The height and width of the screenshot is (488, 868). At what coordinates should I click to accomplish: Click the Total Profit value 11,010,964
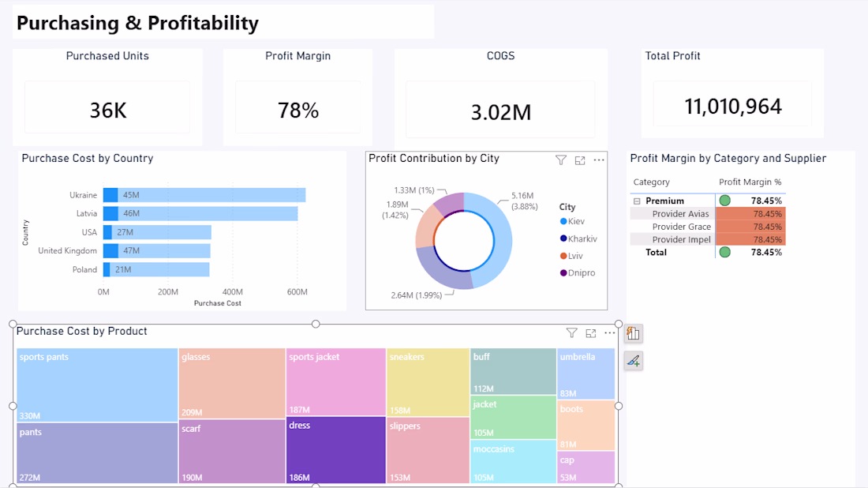(733, 107)
